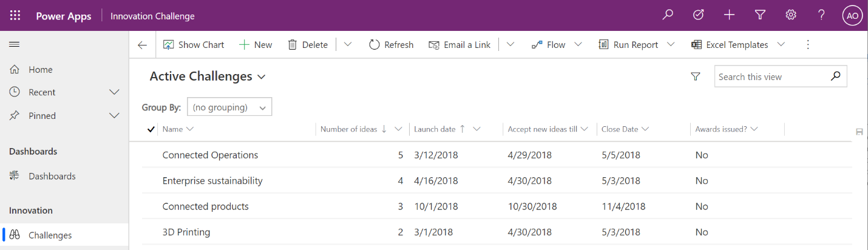Open the task flow assistant icon
Image resolution: width=868 pixels, height=250 pixels.
point(699,15)
